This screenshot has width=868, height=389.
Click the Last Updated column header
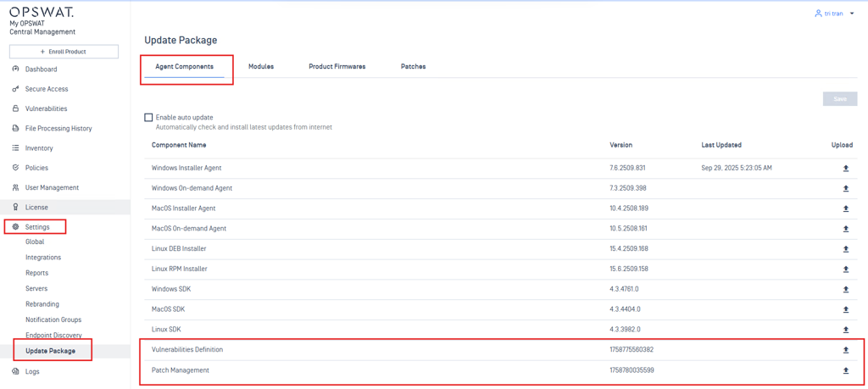click(721, 145)
